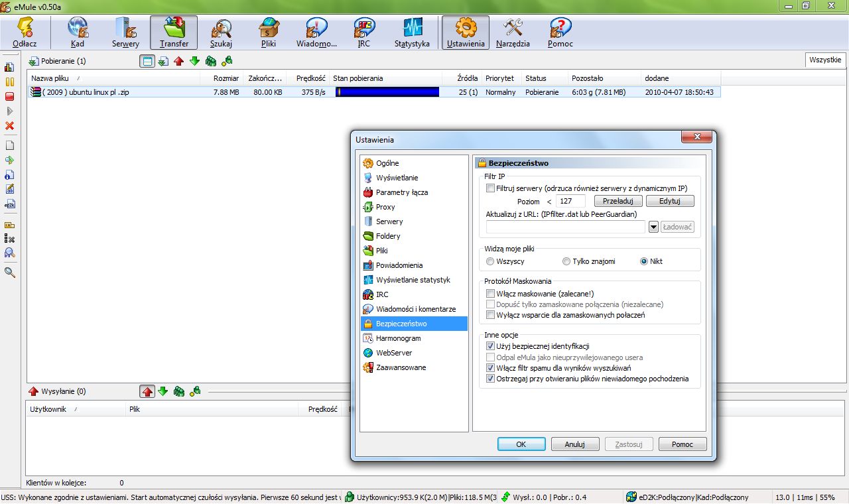This screenshot has width=849, height=504.
Task: Click the Ustawienia settings toolbar icon
Action: point(466,32)
